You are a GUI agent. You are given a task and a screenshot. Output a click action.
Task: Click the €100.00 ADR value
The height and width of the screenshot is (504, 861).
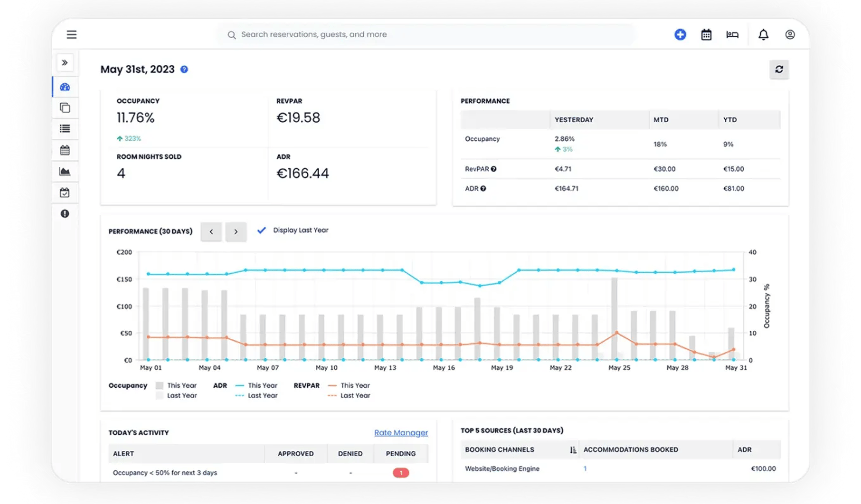(764, 468)
